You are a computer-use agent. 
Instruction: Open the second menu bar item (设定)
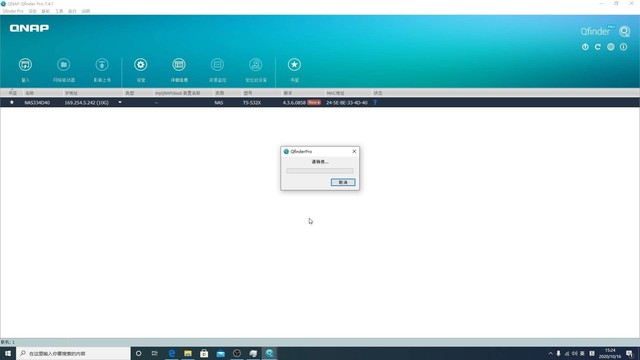(x=33, y=11)
